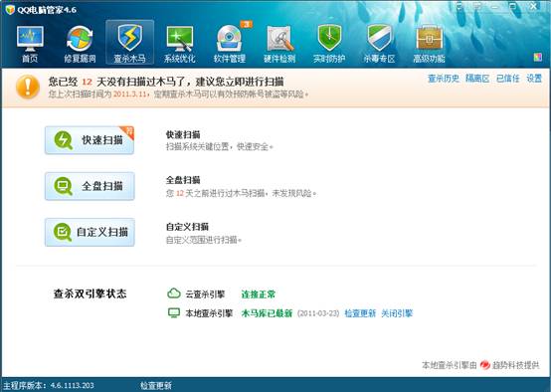Click the 自定义扫描 custom scan button
The width and height of the screenshot is (551, 392).
coord(90,232)
